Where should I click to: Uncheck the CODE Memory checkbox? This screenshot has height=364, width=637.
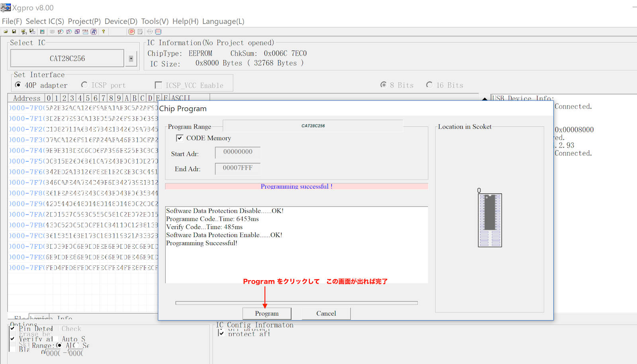pyautogui.click(x=180, y=138)
